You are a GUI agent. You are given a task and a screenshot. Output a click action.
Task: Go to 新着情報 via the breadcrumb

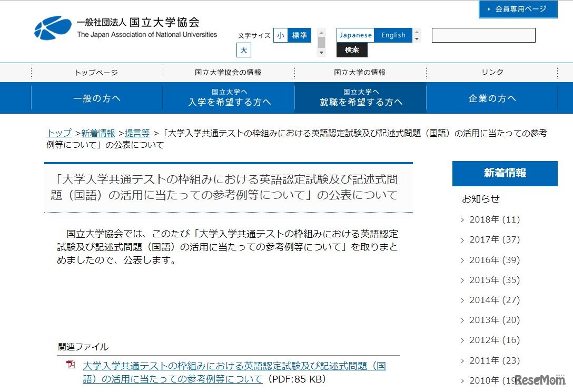click(98, 133)
